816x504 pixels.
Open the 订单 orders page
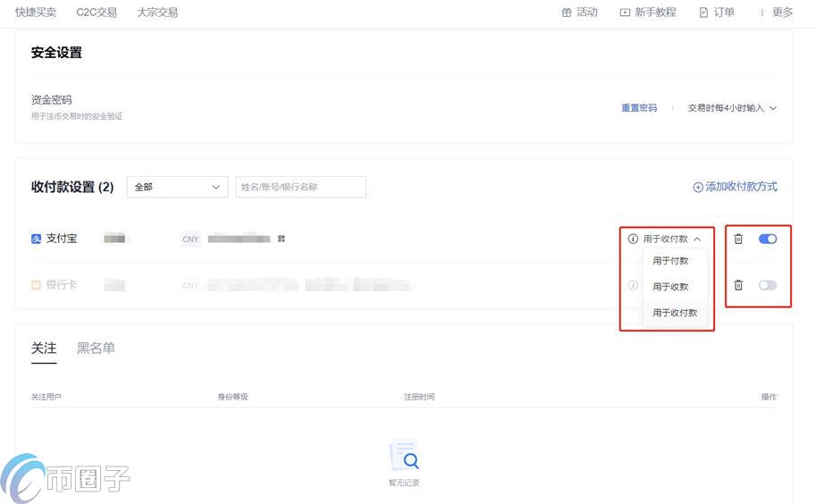[724, 12]
